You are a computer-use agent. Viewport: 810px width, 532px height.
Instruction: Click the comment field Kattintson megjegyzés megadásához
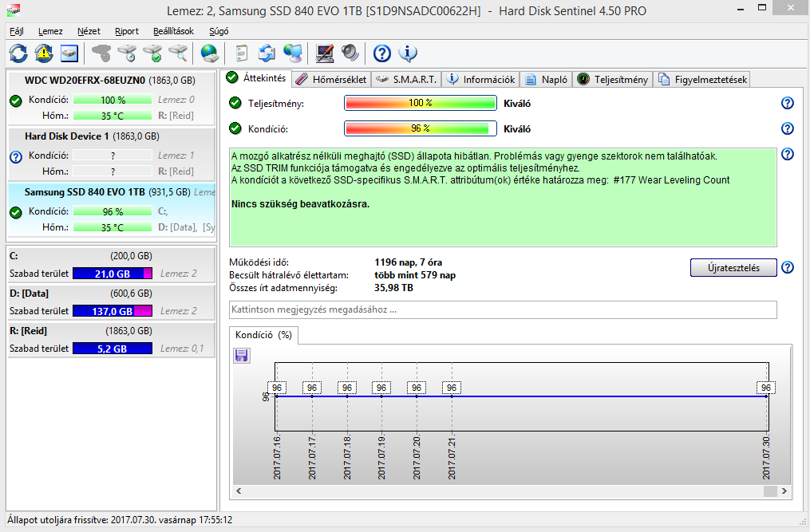(x=503, y=310)
